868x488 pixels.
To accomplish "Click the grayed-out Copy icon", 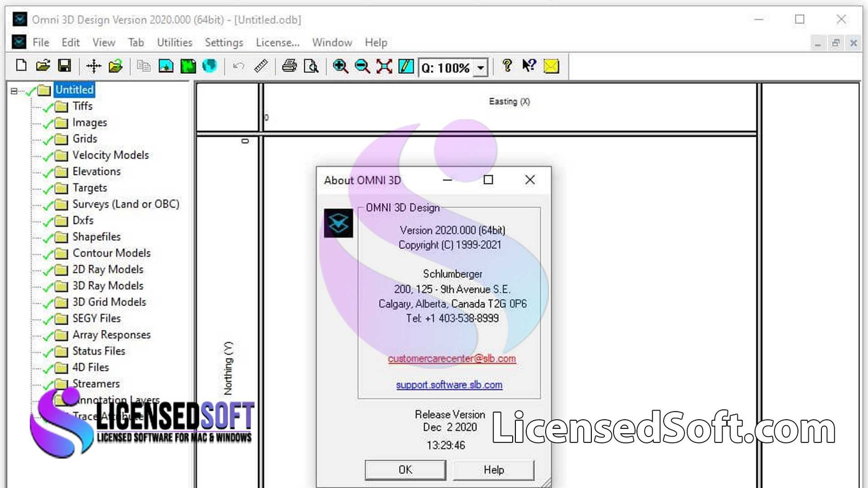I will pyautogui.click(x=144, y=66).
